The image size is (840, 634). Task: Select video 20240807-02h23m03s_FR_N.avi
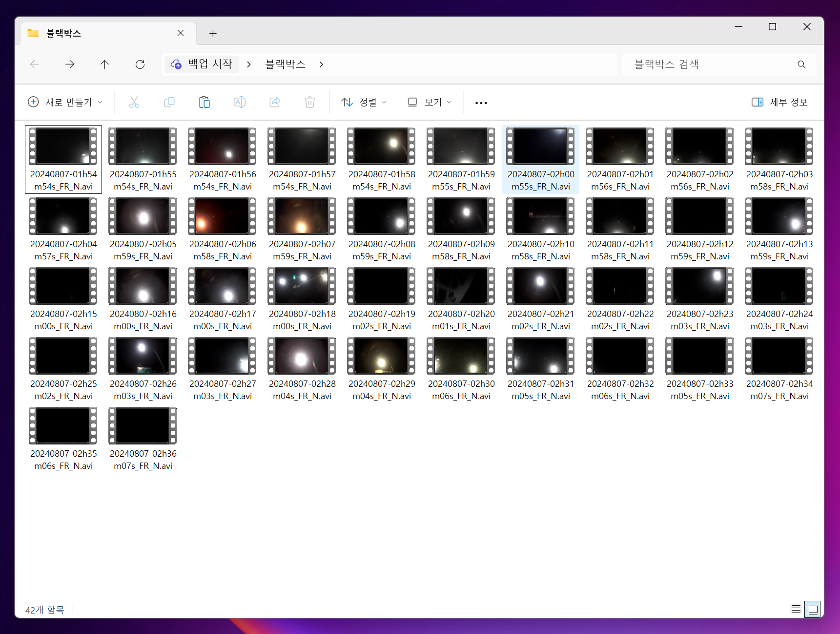click(x=700, y=299)
